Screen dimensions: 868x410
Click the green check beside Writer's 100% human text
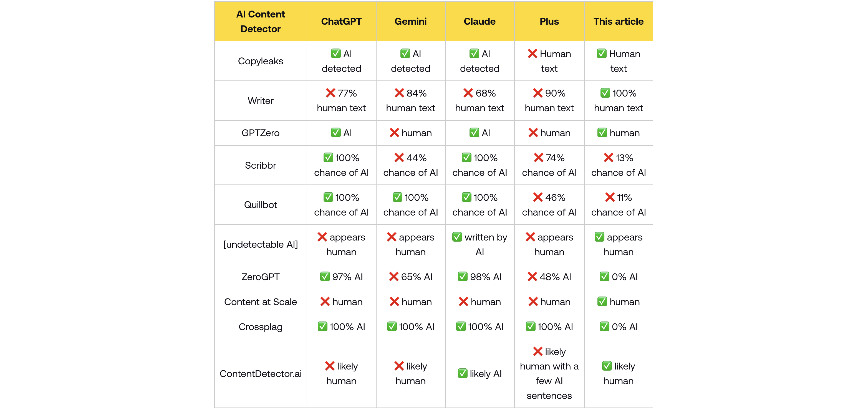(605, 93)
